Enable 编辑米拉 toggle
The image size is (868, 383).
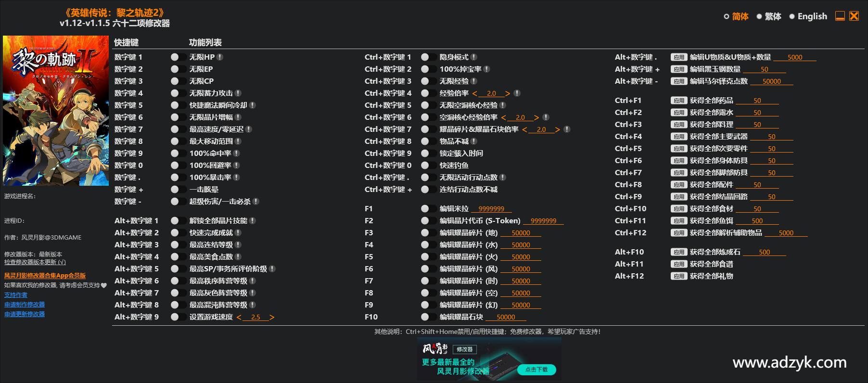(x=428, y=208)
